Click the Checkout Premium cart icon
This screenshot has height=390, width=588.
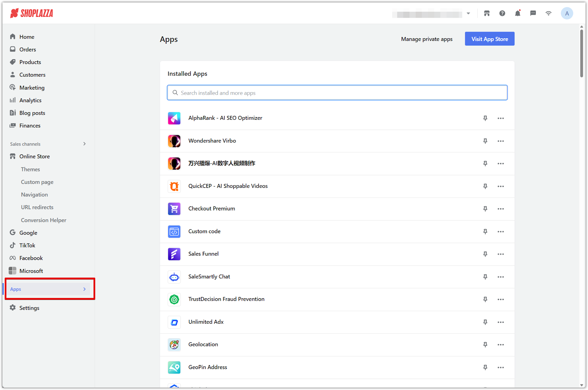point(174,209)
